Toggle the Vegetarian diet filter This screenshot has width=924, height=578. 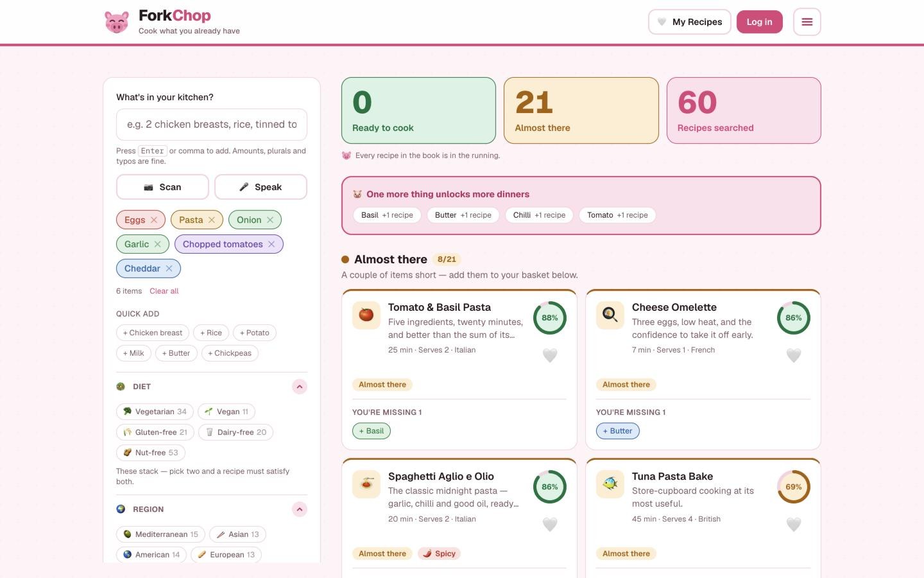coord(155,412)
